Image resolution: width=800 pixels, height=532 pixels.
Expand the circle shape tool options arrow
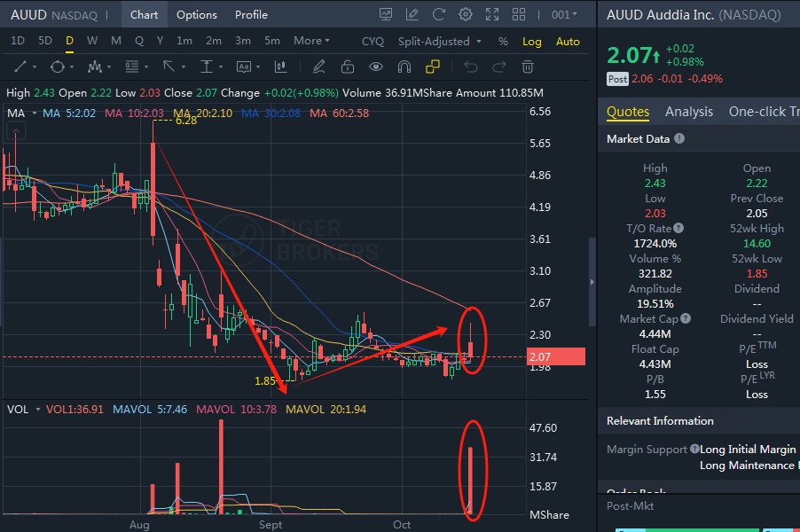[72, 67]
